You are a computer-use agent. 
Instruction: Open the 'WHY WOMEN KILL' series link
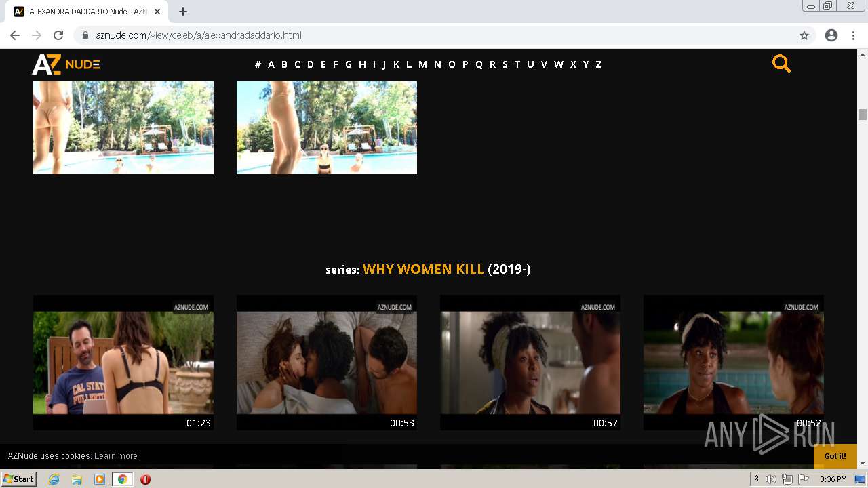tap(423, 269)
